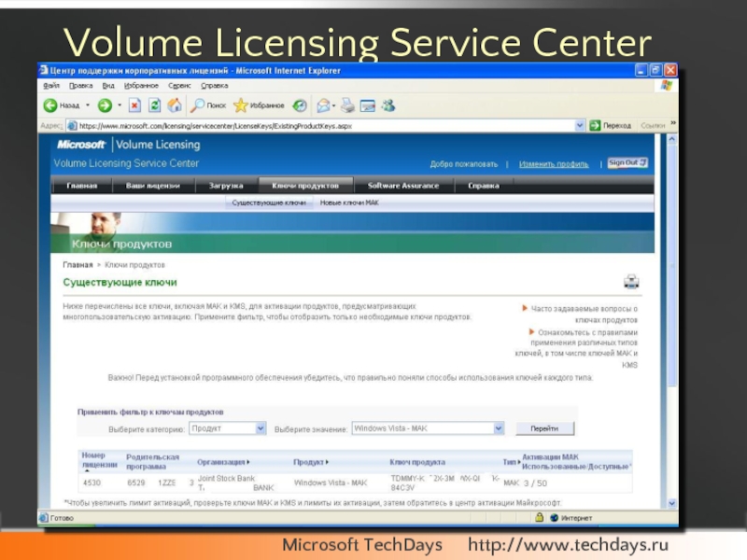Screen dimensions: 747x560
Task: Open the Mail envelope toolbar icon
Action: point(323,105)
